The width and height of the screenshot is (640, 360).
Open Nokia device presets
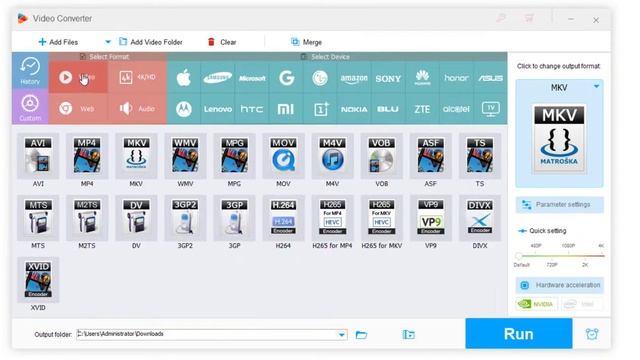tap(354, 109)
